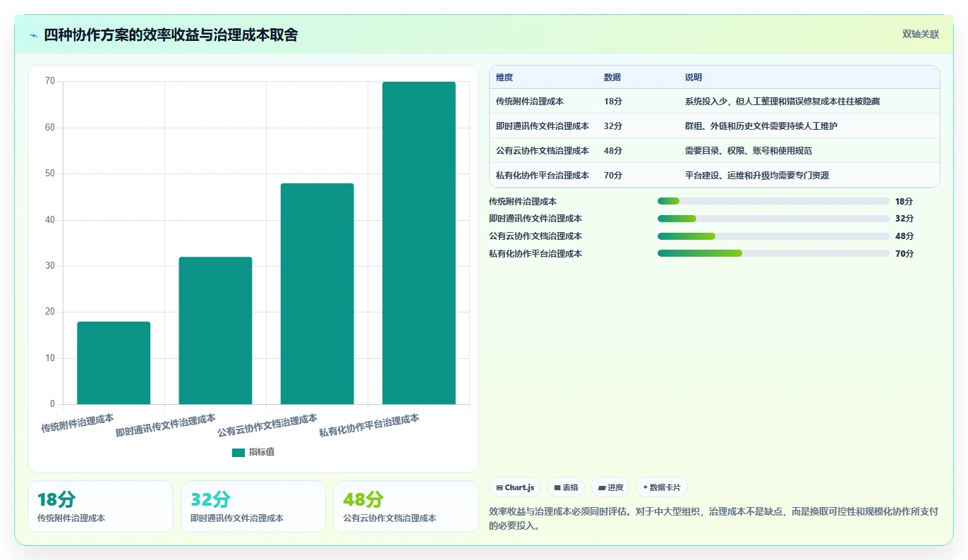The height and width of the screenshot is (560, 968).
Task: Select the 进度 chip
Action: tap(610, 487)
